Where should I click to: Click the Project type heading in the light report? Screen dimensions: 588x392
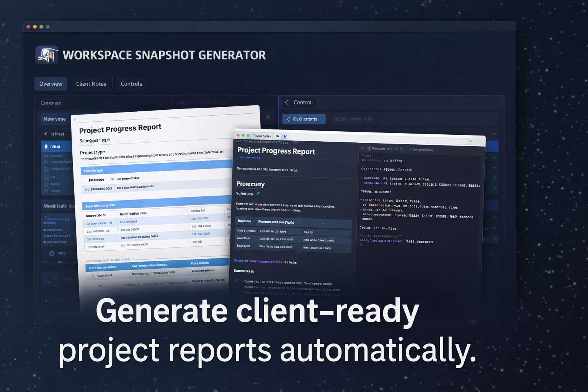[92, 152]
